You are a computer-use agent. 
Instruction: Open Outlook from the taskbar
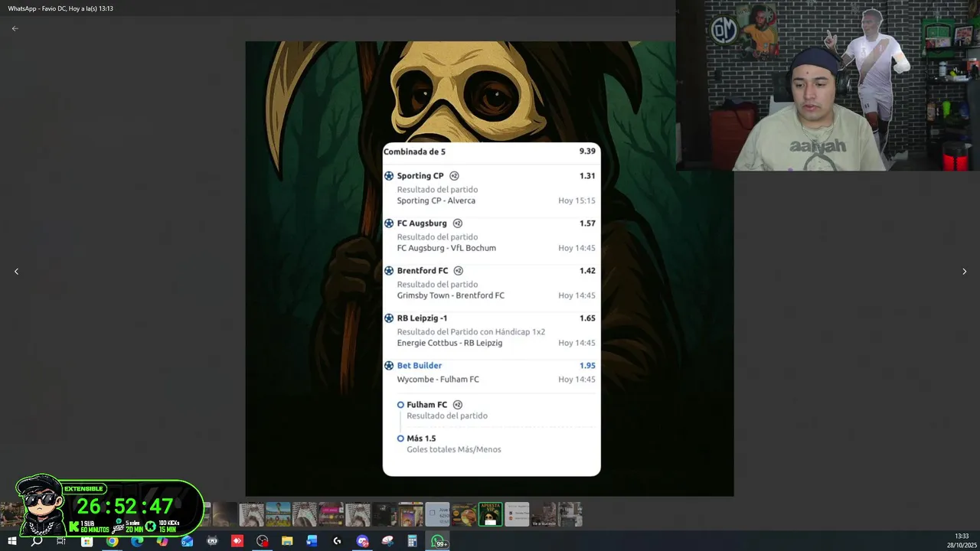(188, 541)
